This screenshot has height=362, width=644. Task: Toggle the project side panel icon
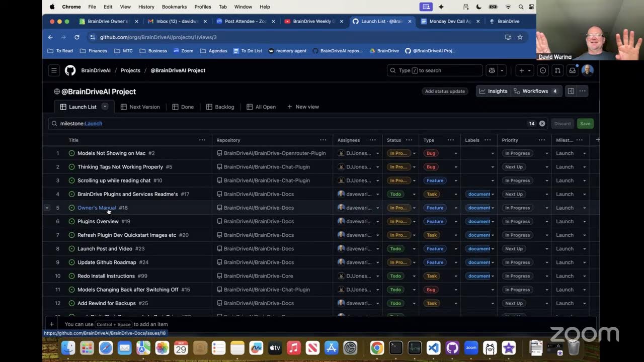click(571, 91)
